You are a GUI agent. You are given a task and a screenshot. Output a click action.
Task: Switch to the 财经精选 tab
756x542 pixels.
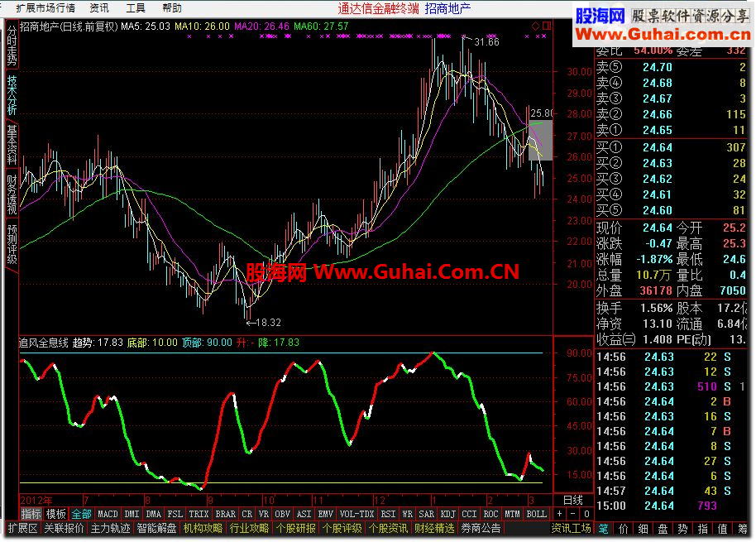(x=435, y=529)
